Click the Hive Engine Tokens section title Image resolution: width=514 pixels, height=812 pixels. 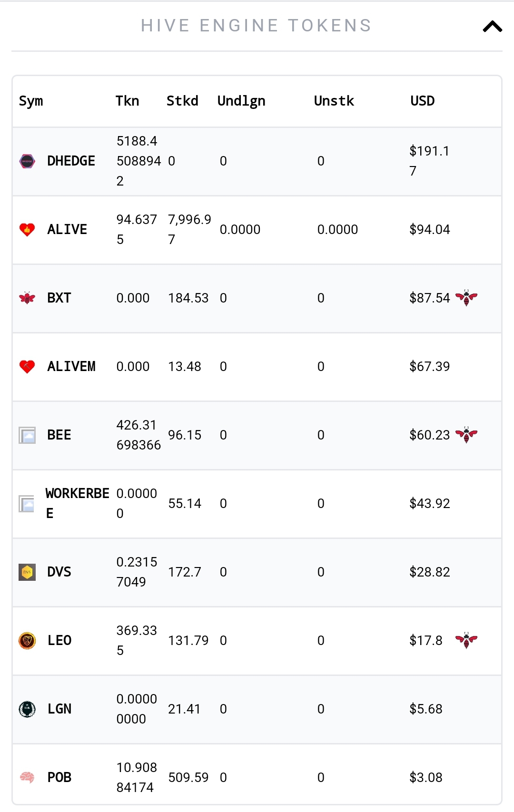point(257,26)
